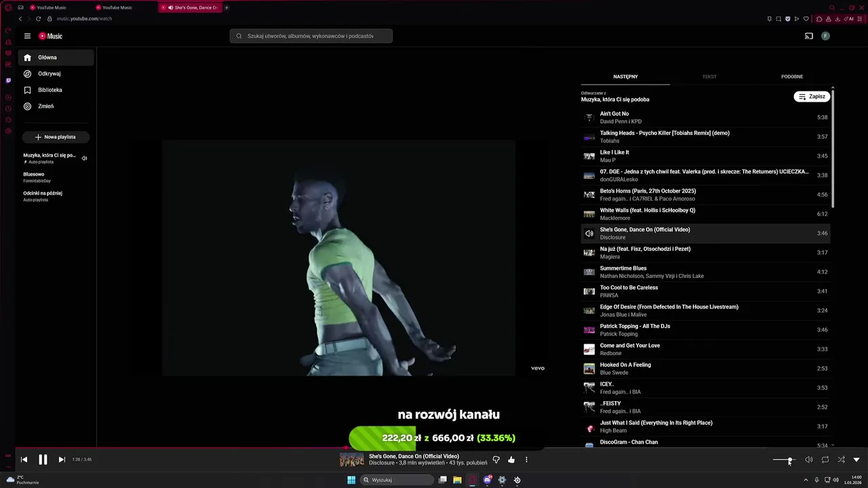Dislike the current song
The height and width of the screenshot is (488, 868).
click(496, 460)
